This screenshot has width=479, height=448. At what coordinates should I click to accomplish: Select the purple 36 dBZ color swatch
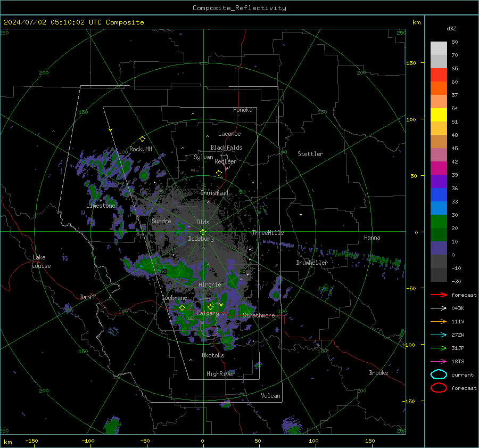click(439, 181)
